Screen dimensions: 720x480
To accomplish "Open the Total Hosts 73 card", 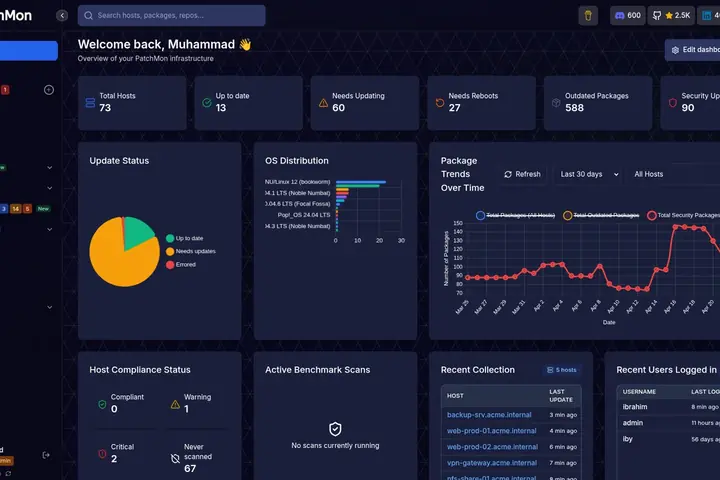I will tap(132, 103).
